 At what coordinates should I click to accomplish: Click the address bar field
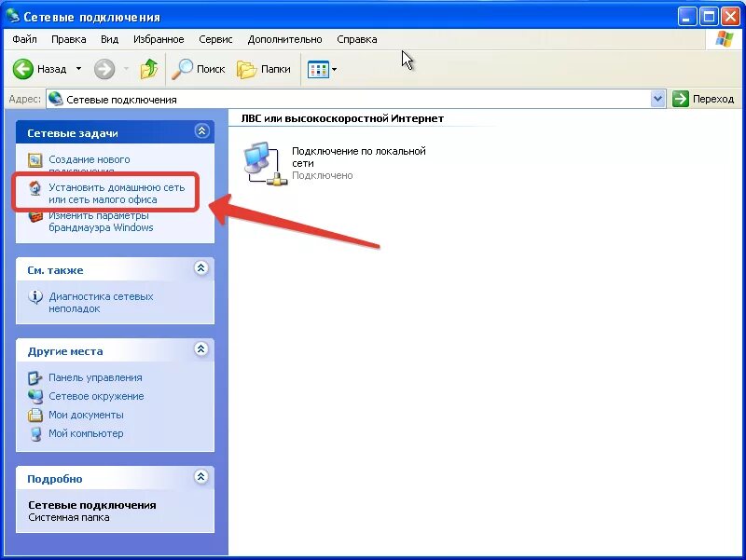(x=355, y=100)
